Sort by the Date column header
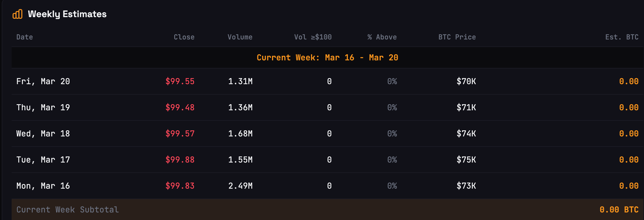 24,37
